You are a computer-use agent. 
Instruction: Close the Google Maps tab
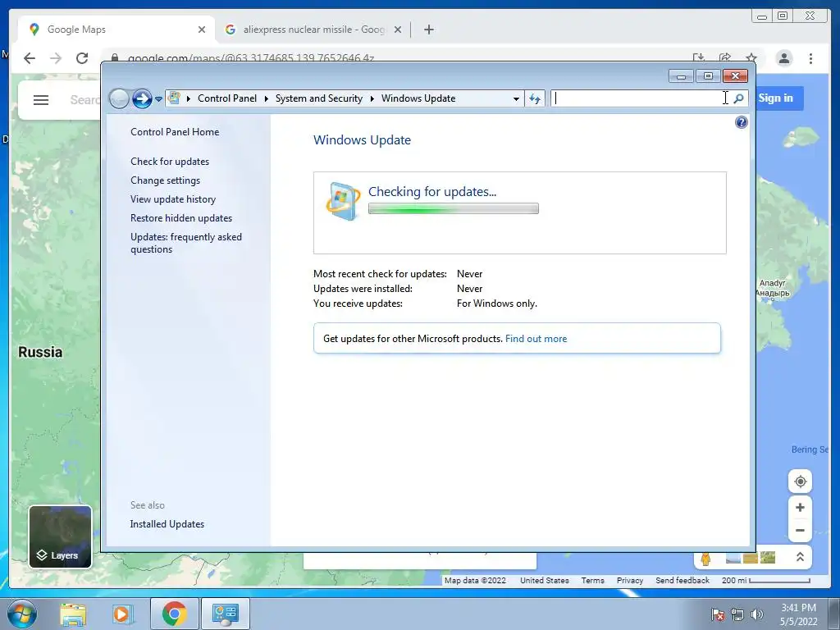point(202,30)
